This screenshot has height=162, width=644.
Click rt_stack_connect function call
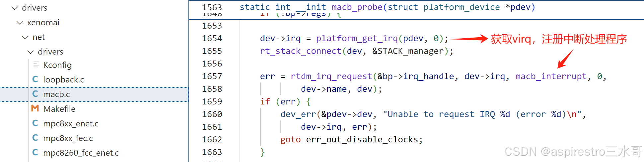pyautogui.click(x=301, y=51)
